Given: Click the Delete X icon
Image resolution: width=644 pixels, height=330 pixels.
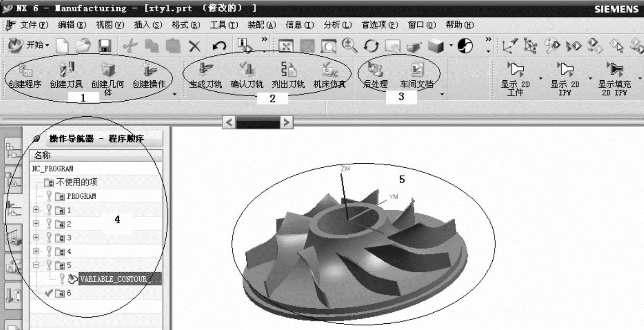Looking at the screenshot, I should click(195, 46).
